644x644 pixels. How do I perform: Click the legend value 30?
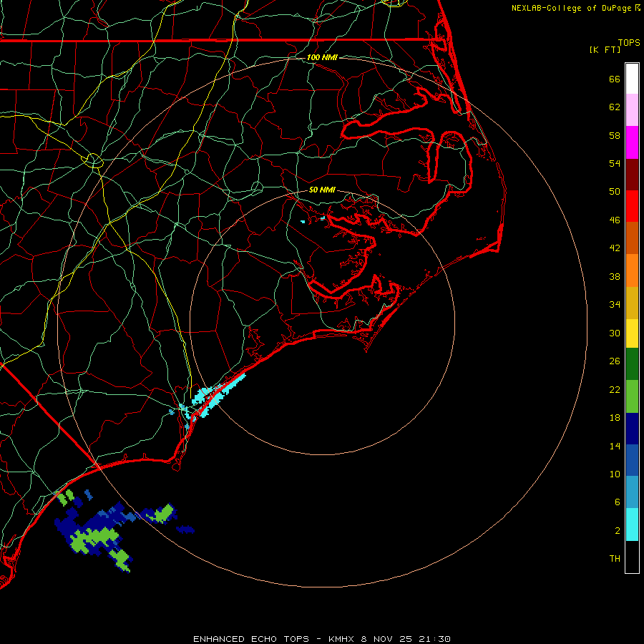[615, 333]
